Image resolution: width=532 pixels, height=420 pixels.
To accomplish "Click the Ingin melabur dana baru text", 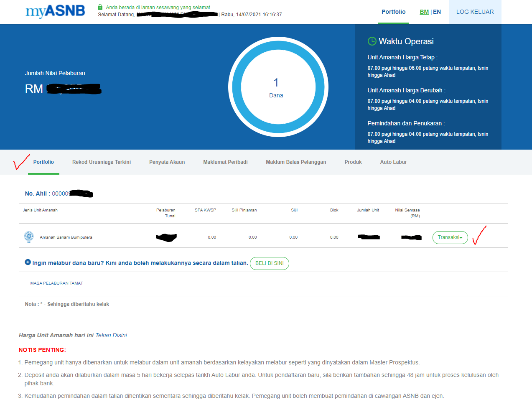I will tap(140, 263).
